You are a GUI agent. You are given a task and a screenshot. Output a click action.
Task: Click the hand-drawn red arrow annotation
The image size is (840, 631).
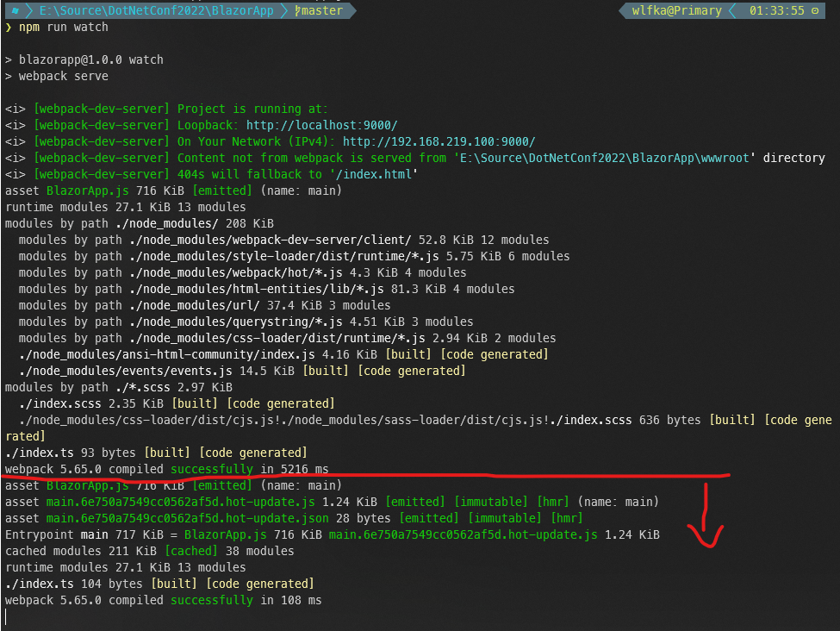(x=706, y=517)
